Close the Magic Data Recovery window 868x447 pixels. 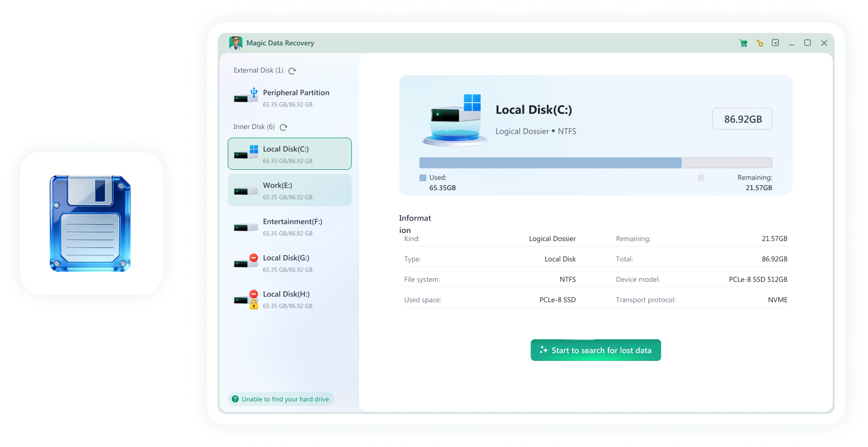pyautogui.click(x=824, y=43)
